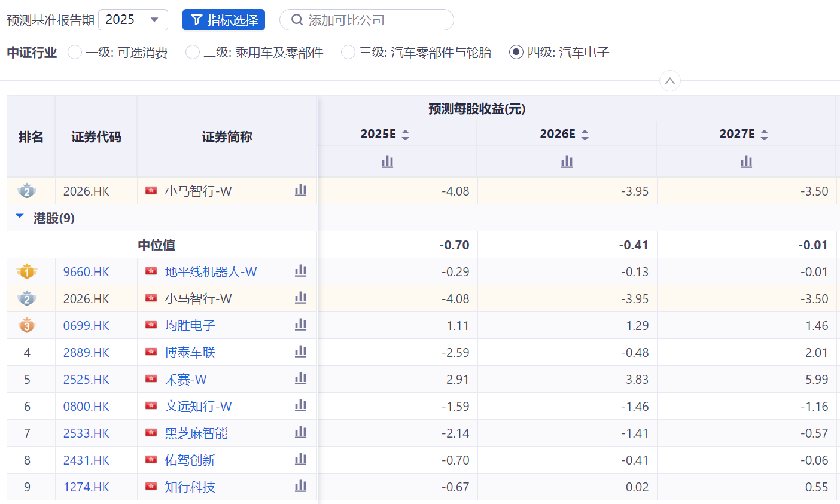Viewport: 840px width, 504px height.
Task: Select 三级: 汽车零部件与轮胎 radio option
Action: click(348, 53)
